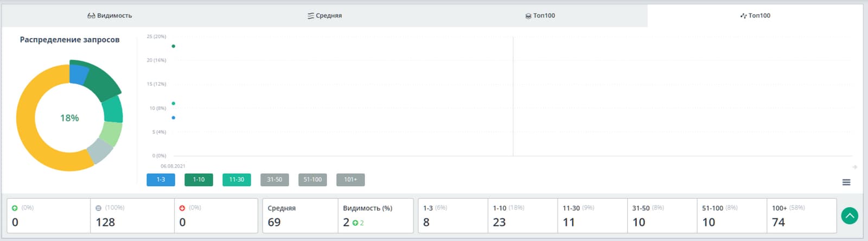Click the lines icon beside Средняя tab

[x=311, y=16]
